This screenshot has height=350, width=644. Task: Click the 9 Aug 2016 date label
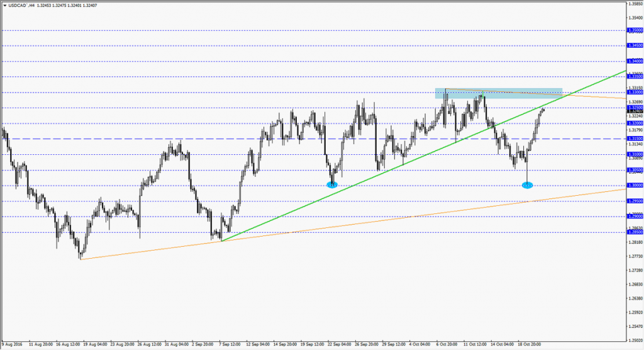(13, 344)
